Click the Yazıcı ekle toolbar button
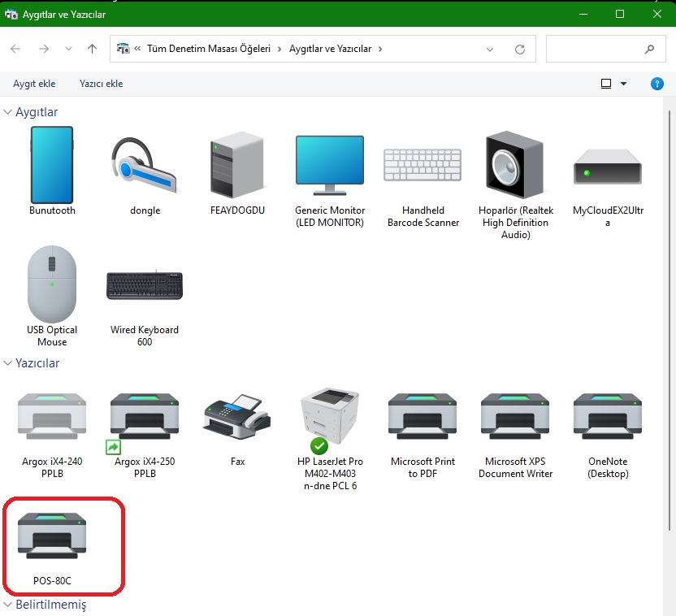 tap(101, 84)
